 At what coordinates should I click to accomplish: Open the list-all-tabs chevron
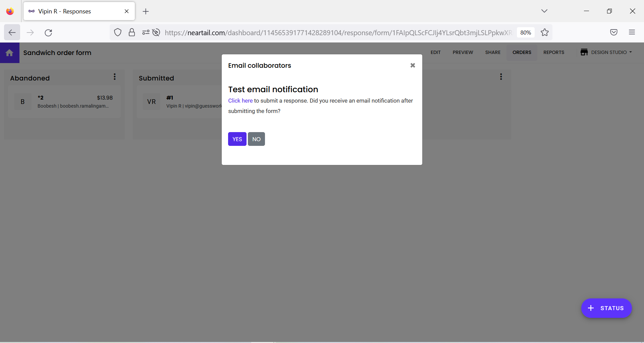544,11
